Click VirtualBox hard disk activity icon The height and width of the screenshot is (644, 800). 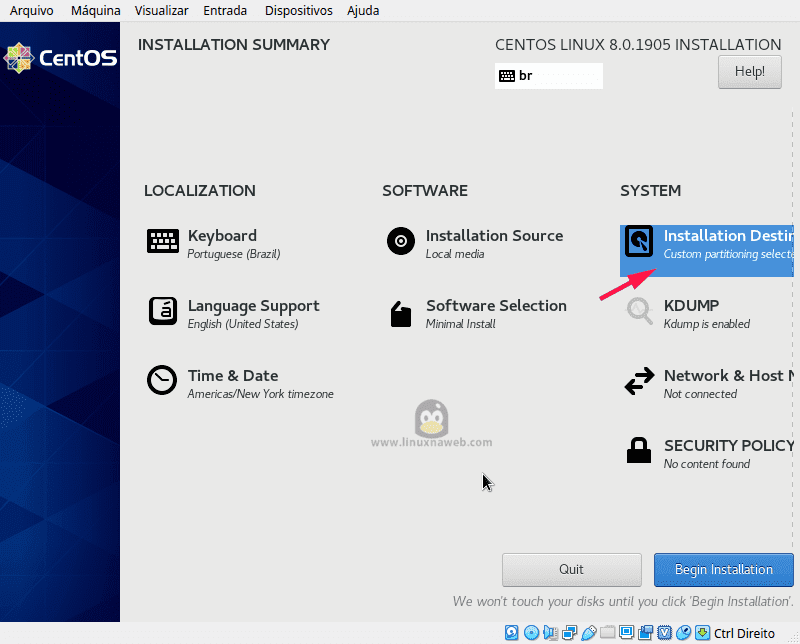tap(511, 633)
